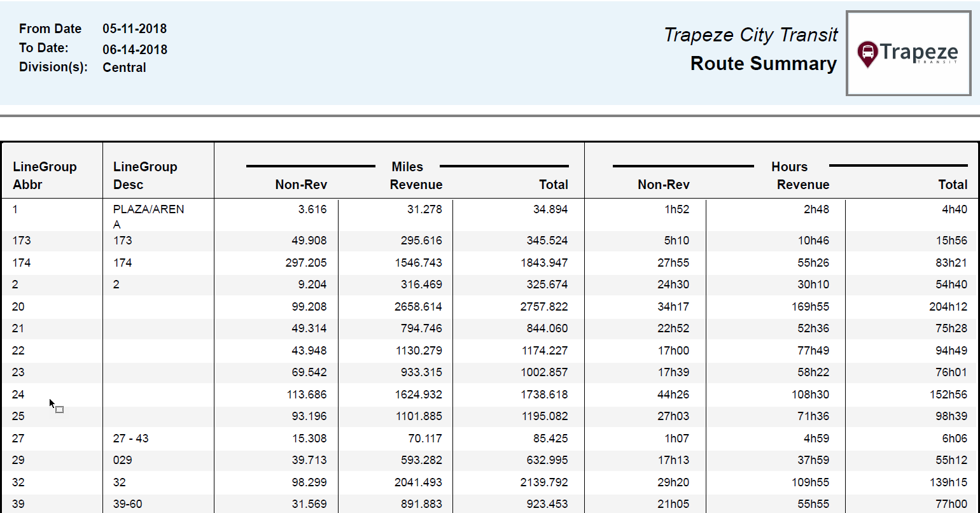The image size is (980, 513).
Task: Select the From Date value 05-11-2018
Action: (135, 29)
